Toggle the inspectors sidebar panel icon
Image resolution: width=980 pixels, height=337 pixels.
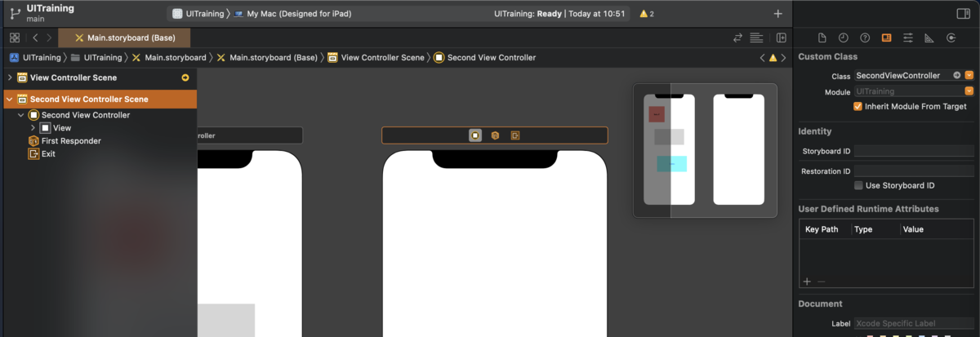click(963, 14)
